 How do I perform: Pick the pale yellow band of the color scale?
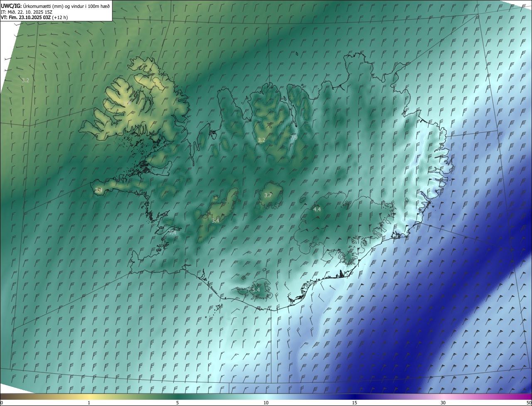coord(89,396)
